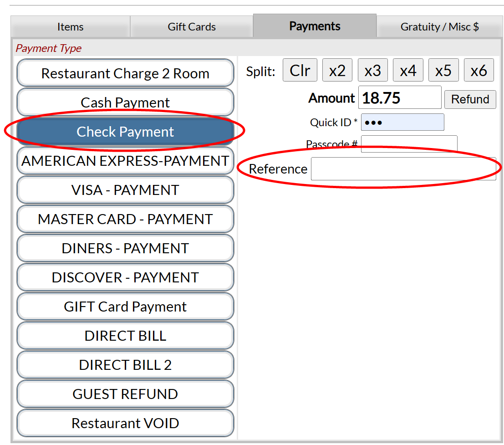Focus the Quick ID field
The image size is (504, 445).
pos(402,122)
